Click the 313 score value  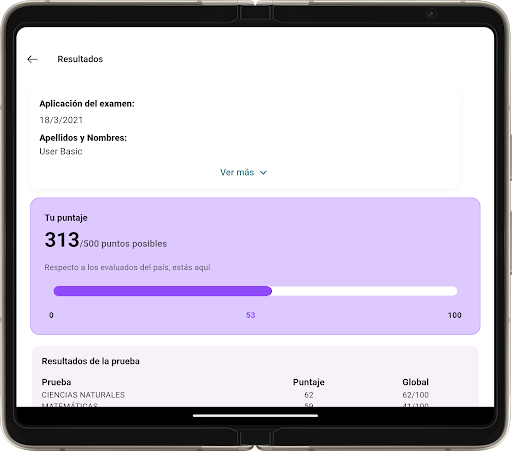click(x=62, y=240)
